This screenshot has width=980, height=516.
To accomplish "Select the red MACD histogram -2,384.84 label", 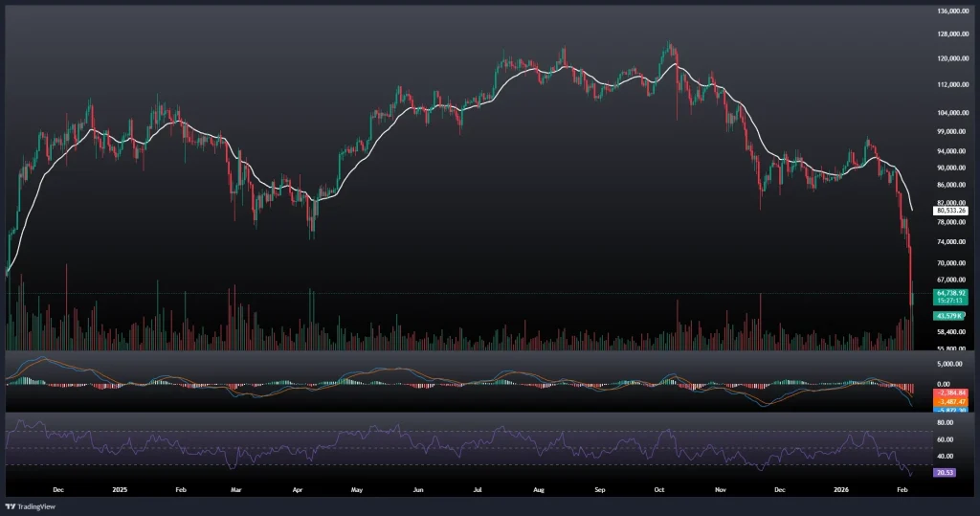I will click(948, 393).
